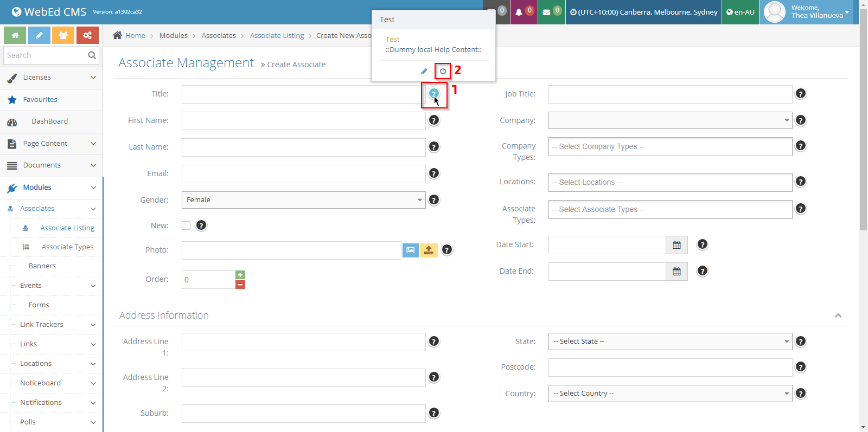Collapse the Address Information section
The width and height of the screenshot is (868, 432).
(838, 315)
